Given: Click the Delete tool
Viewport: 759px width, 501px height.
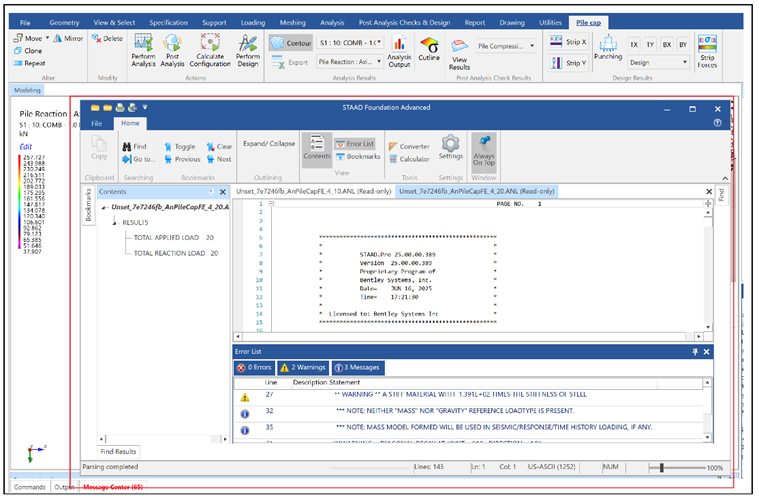Looking at the screenshot, I should (x=107, y=38).
